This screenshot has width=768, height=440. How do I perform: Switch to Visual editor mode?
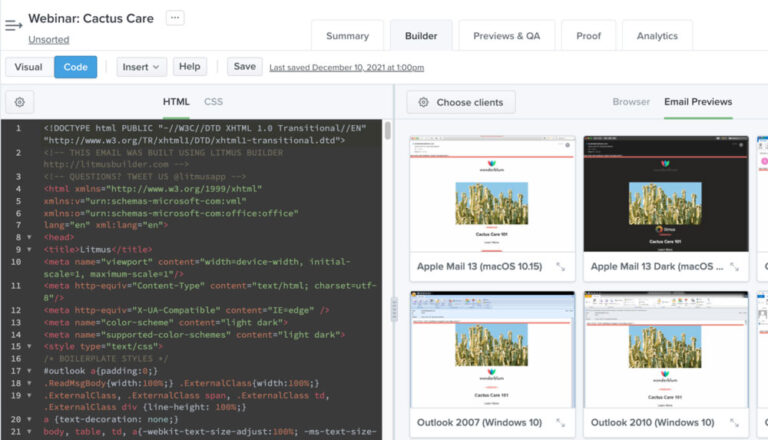[x=28, y=67]
